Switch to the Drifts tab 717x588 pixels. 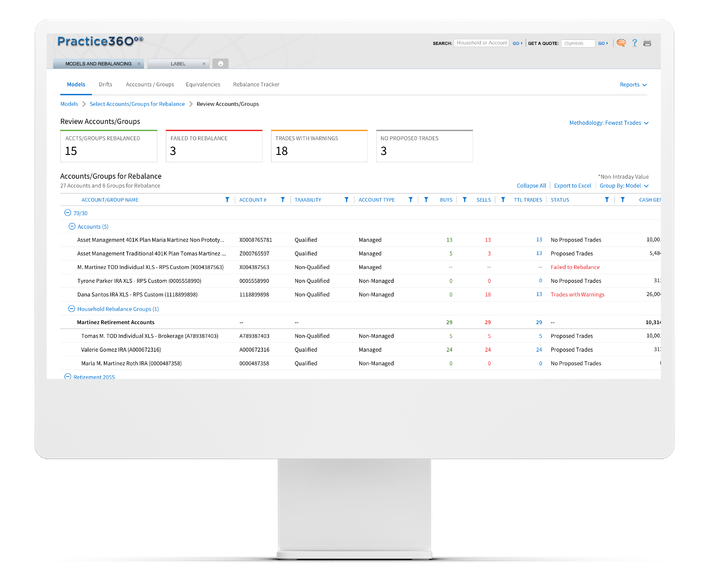coord(105,84)
